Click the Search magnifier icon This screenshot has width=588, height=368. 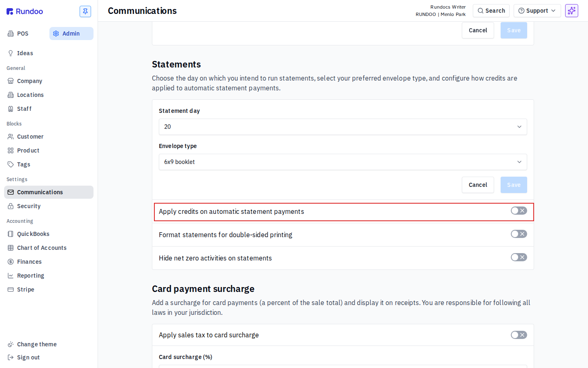coord(481,11)
